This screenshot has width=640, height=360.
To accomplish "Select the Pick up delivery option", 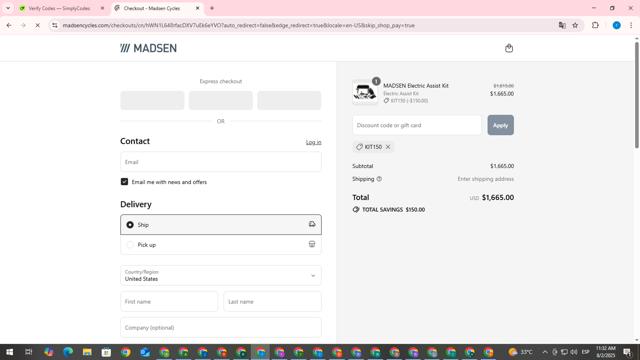I will (x=221, y=244).
